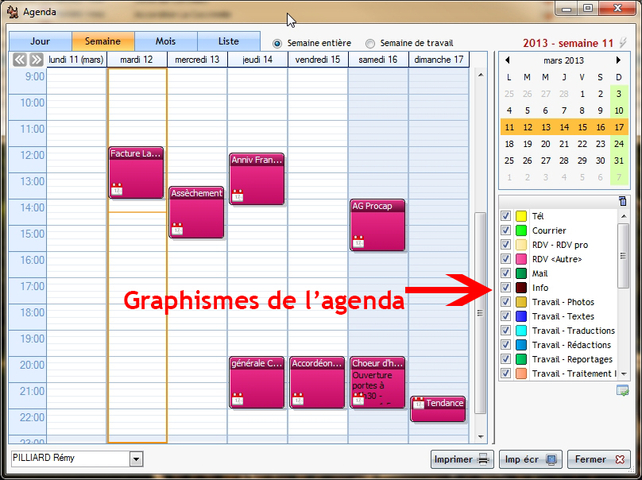Open the PILLIARD Rémy user dropdown

click(x=136, y=459)
